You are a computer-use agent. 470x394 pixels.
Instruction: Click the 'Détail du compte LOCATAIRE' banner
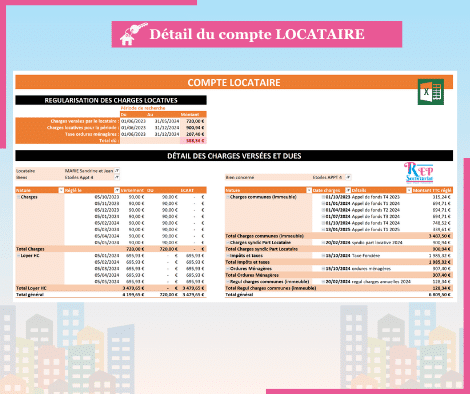tap(257, 34)
